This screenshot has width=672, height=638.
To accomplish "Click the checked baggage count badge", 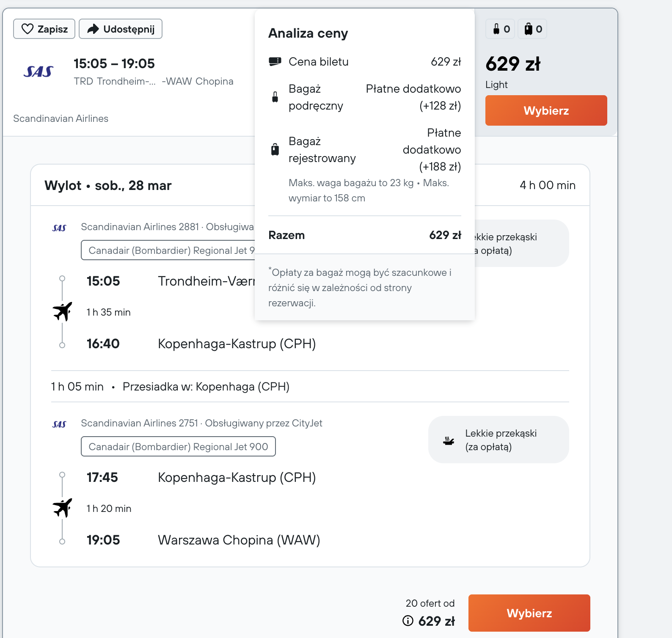I will point(533,29).
